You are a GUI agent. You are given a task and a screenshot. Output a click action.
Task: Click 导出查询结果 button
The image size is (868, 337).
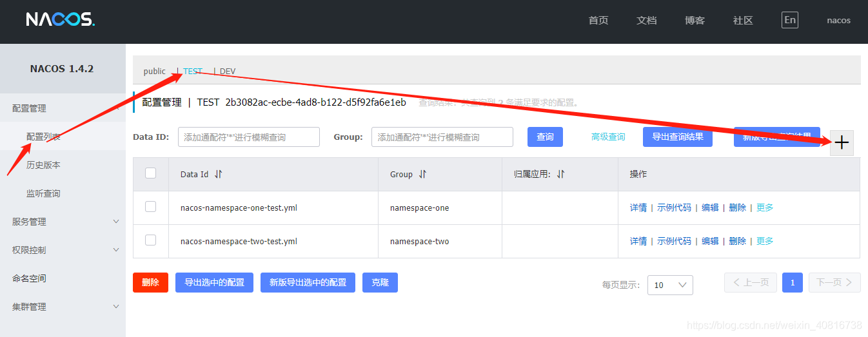coord(678,137)
